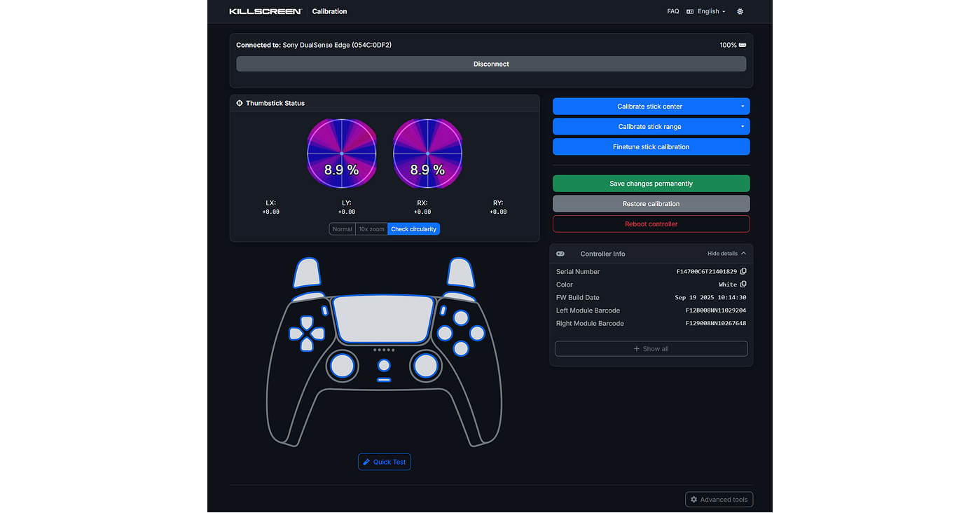Click Reboot controller

coord(651,224)
